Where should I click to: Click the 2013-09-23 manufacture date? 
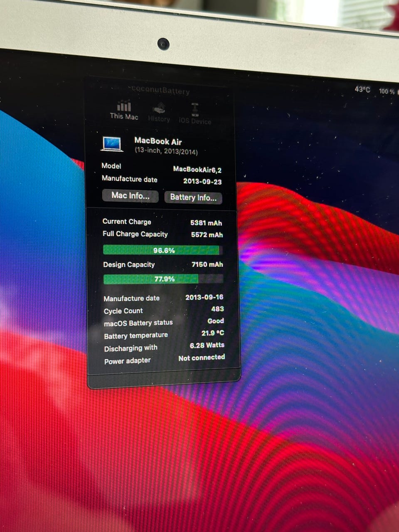tap(202, 182)
